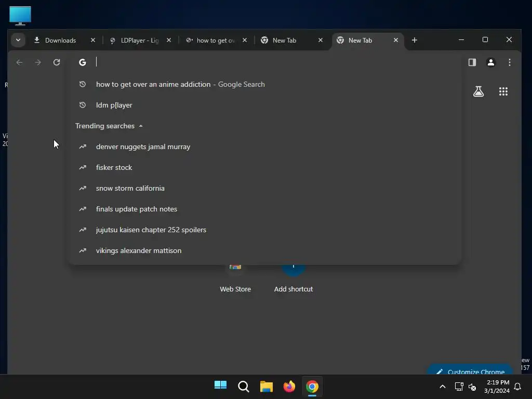Show hidden tray icons chevron
Image resolution: width=532 pixels, height=399 pixels.
coord(443,387)
